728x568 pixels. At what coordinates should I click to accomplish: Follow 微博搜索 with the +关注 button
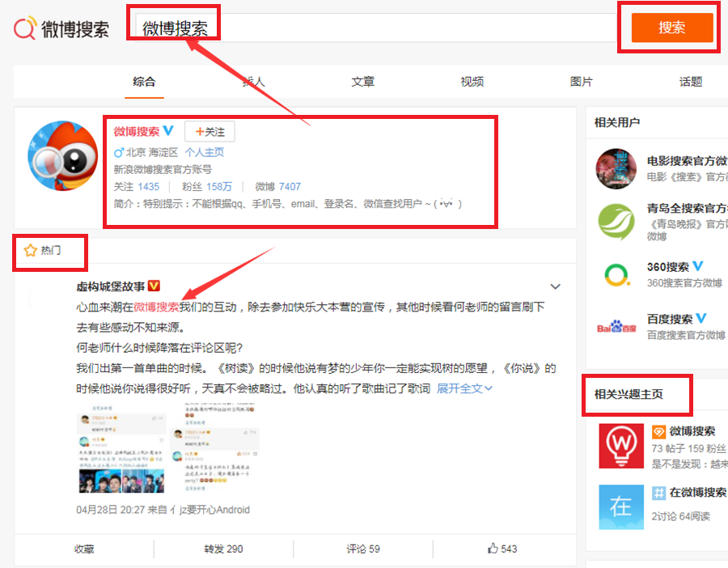pos(210,131)
